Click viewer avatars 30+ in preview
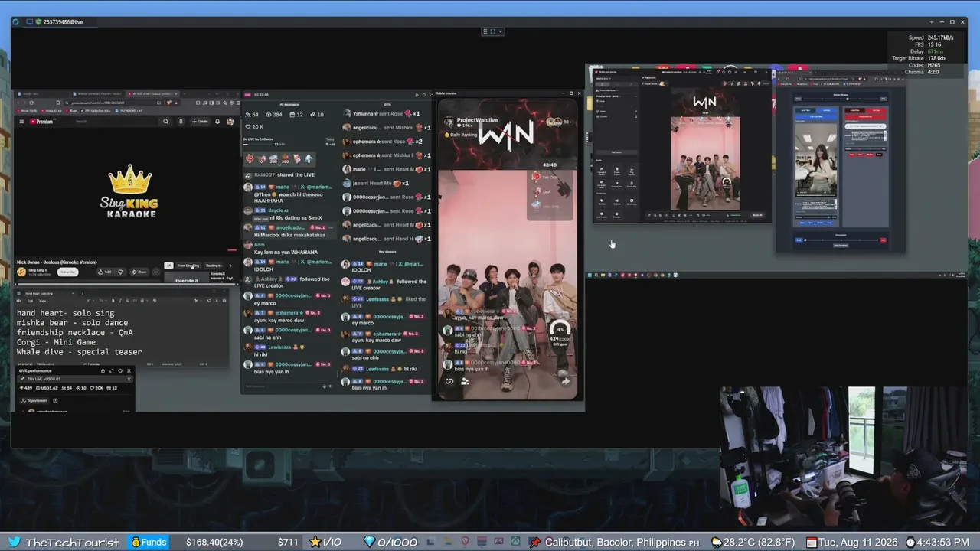The image size is (980, 551). [558, 122]
